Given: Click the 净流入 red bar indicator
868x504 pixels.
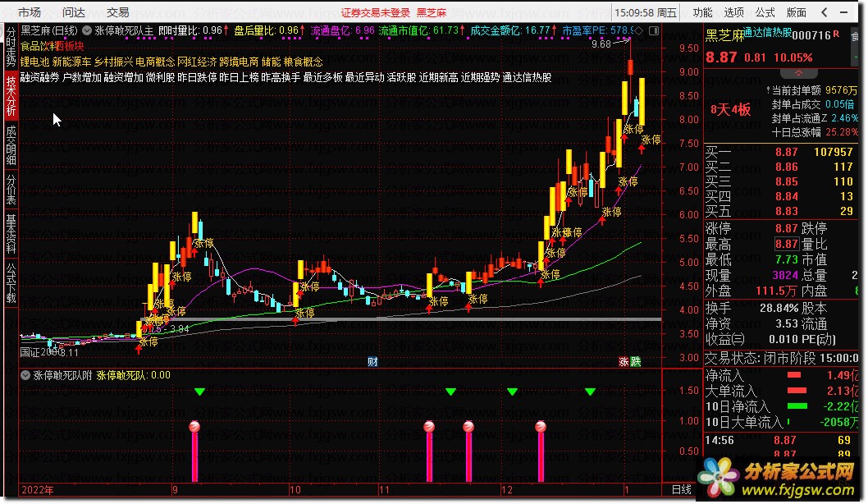Looking at the screenshot, I should [794, 375].
